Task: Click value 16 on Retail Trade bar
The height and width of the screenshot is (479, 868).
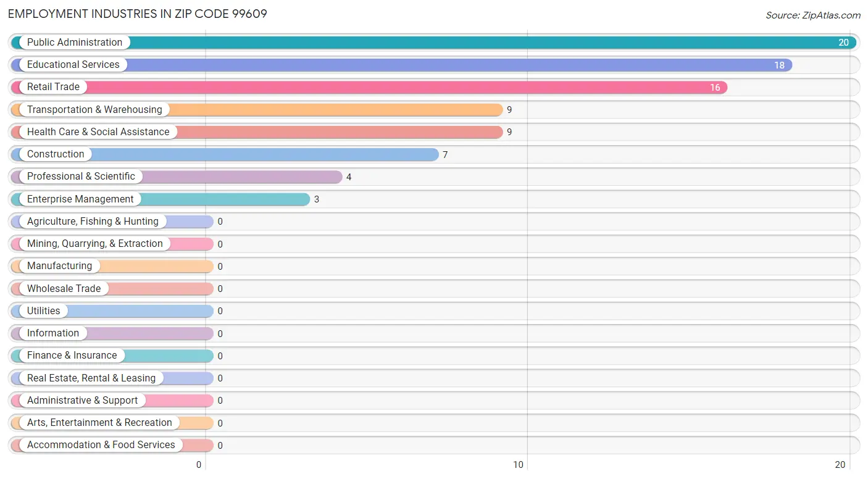Action: [x=715, y=88]
